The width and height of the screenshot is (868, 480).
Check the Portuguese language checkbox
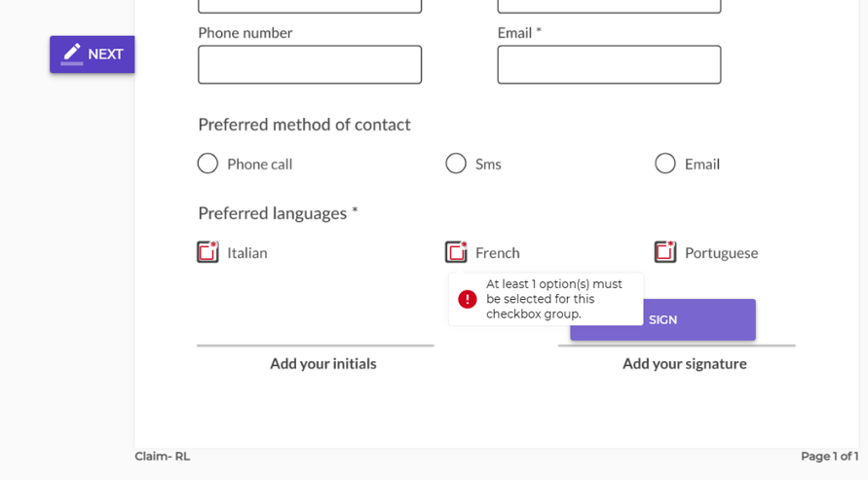665,252
